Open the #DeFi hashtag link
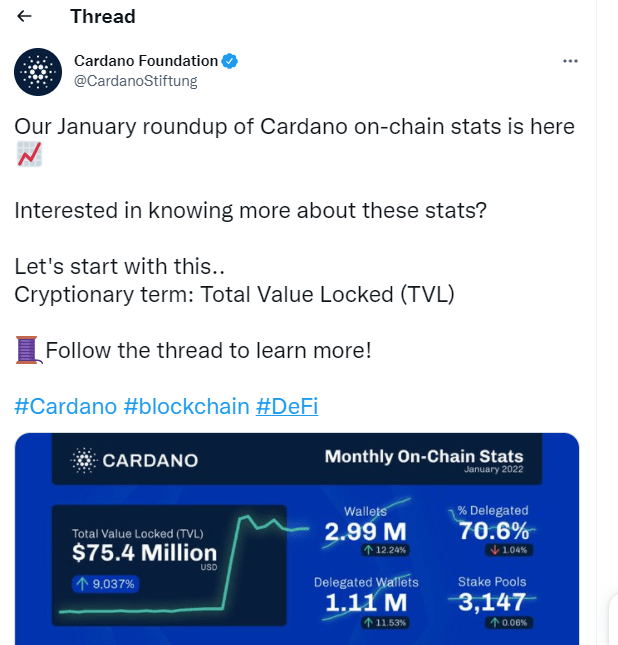This screenshot has height=645, width=618. (x=287, y=406)
